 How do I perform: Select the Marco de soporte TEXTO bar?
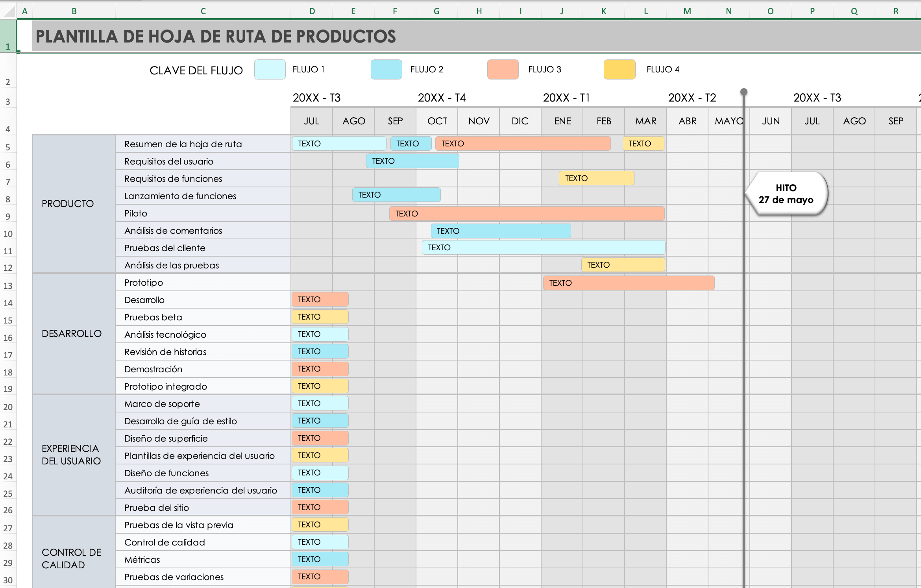click(320, 403)
